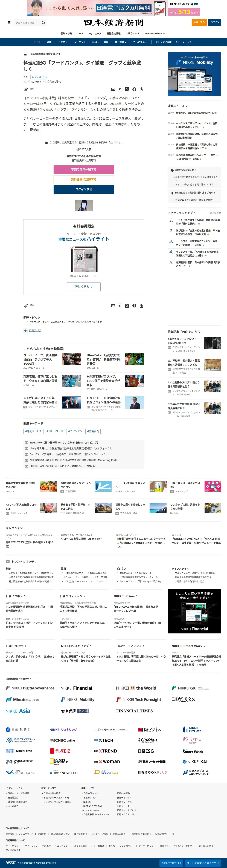Screen dimensions: 227x868
Task: Open the アクセスランキング section heading
Action: click(x=182, y=213)
